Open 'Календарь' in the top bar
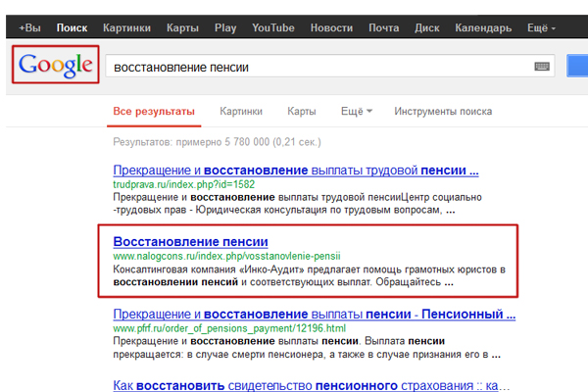The height and width of the screenshot is (392, 588). pos(483,27)
